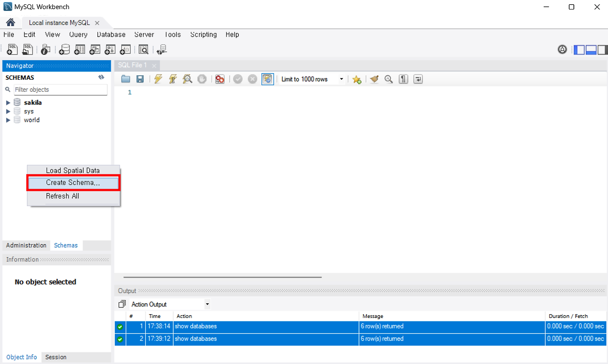Save snippet with star plus icon
608x364 pixels.
(357, 79)
